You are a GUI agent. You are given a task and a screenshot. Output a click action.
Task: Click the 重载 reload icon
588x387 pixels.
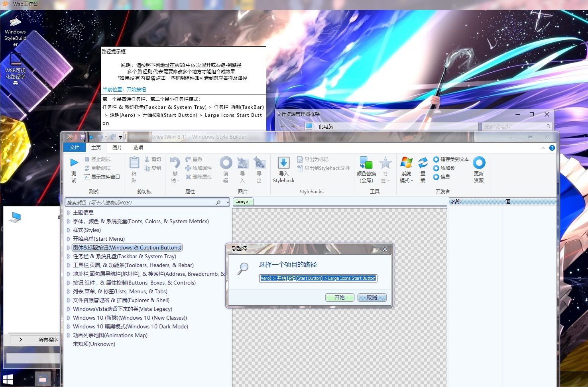(423, 163)
